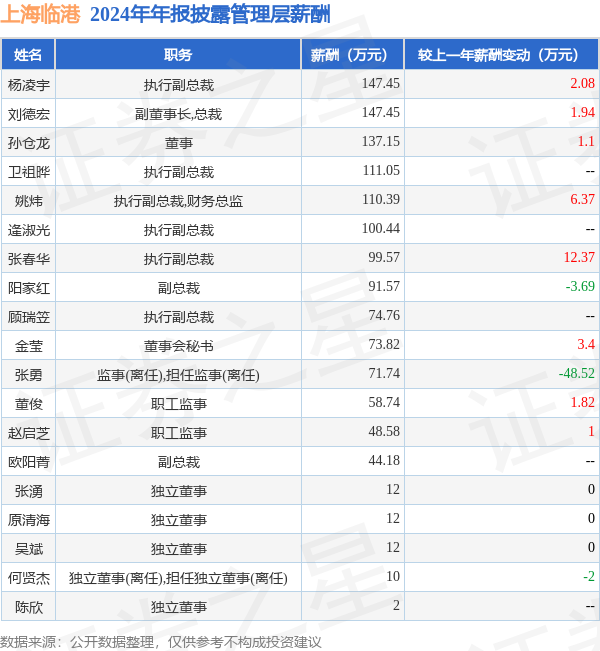Click the change value -3.69
Screen dimensions: 600x651
(580, 286)
